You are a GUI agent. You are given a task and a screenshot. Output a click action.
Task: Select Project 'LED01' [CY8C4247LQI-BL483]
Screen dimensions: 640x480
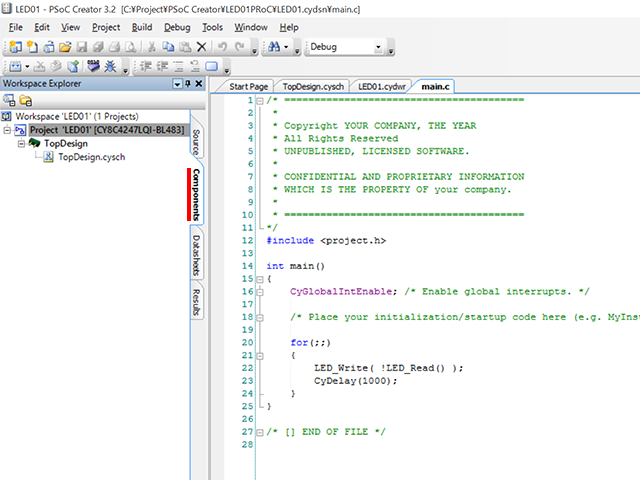click(x=107, y=130)
